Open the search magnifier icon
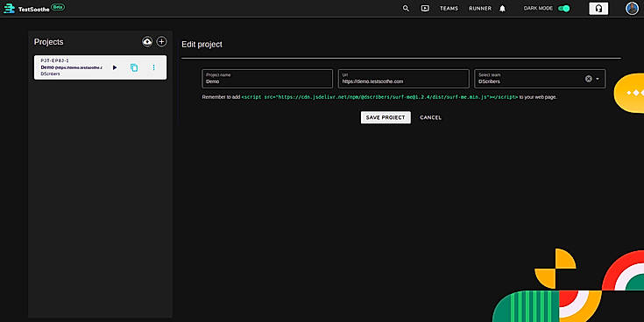Viewport: 644px width, 322px height. (406, 8)
